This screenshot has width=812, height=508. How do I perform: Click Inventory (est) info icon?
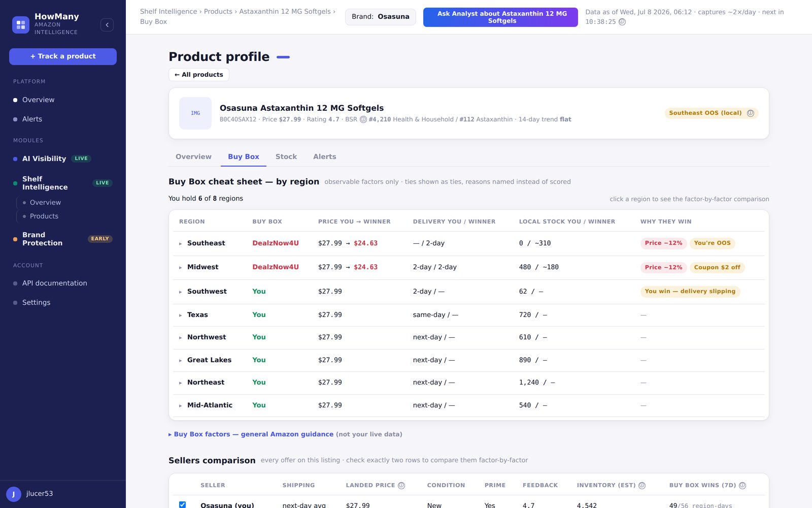point(642,486)
